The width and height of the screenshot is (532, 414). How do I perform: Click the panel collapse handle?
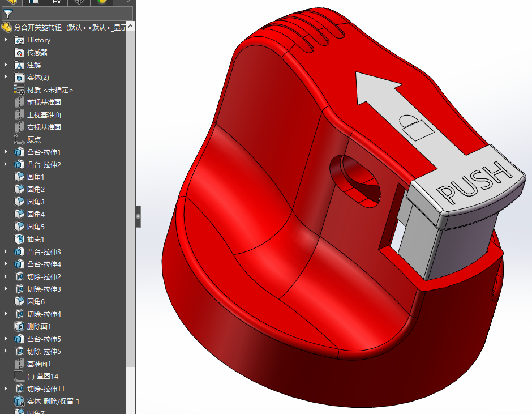[x=138, y=216]
